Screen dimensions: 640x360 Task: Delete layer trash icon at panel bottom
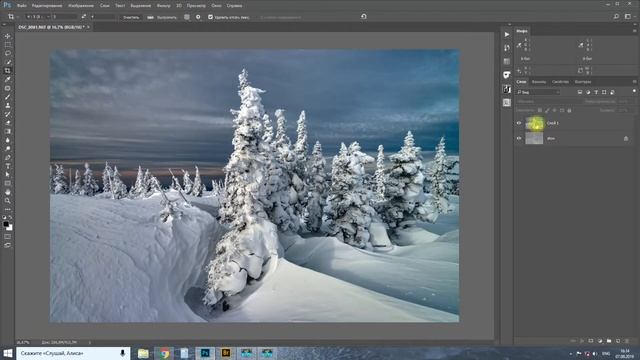coord(627,341)
